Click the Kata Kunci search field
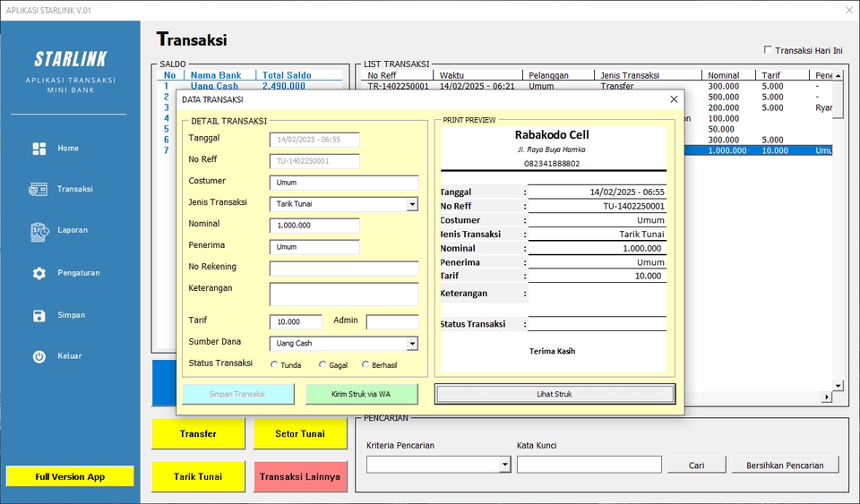The image size is (860, 504). [x=589, y=465]
